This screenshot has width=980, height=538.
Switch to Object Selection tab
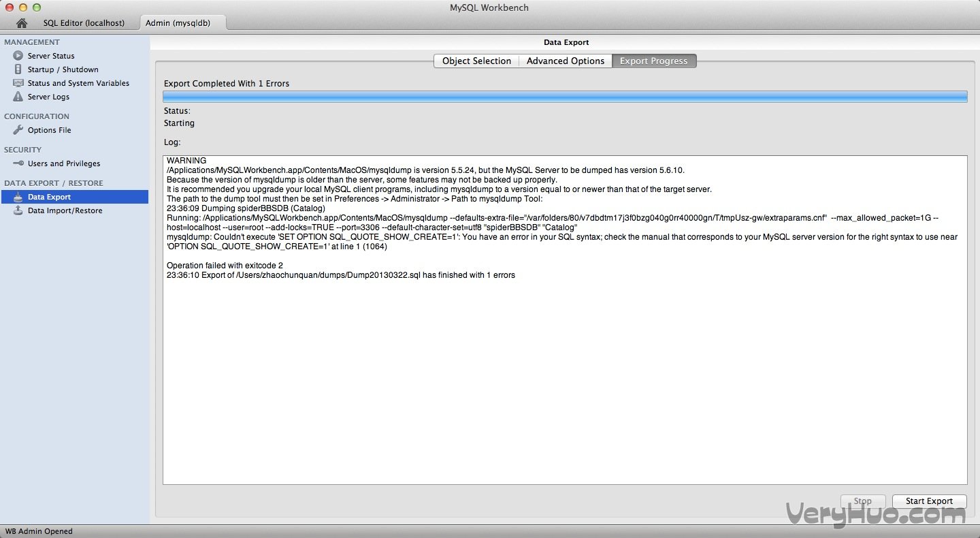click(x=476, y=61)
